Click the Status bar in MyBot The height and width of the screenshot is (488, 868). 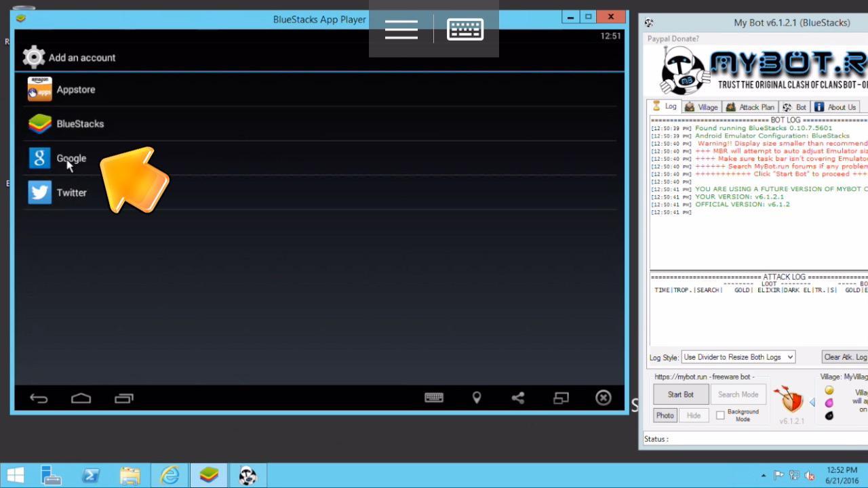[x=755, y=439]
